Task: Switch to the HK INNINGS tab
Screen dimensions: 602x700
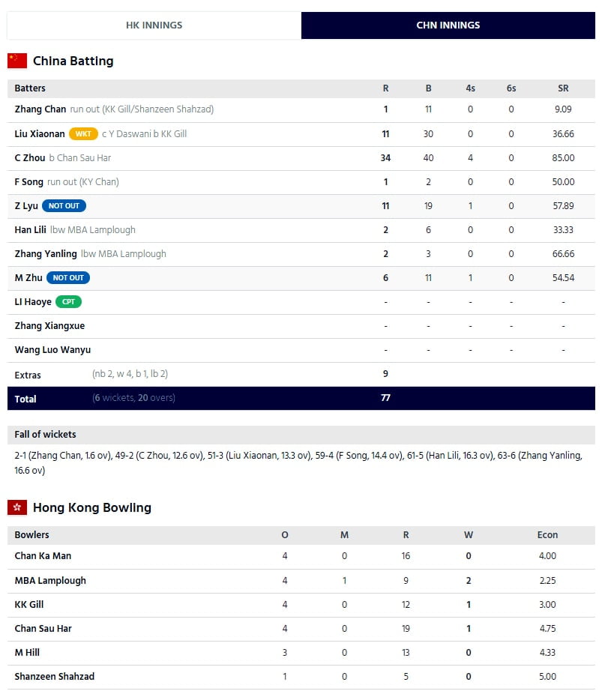Action: (154, 25)
